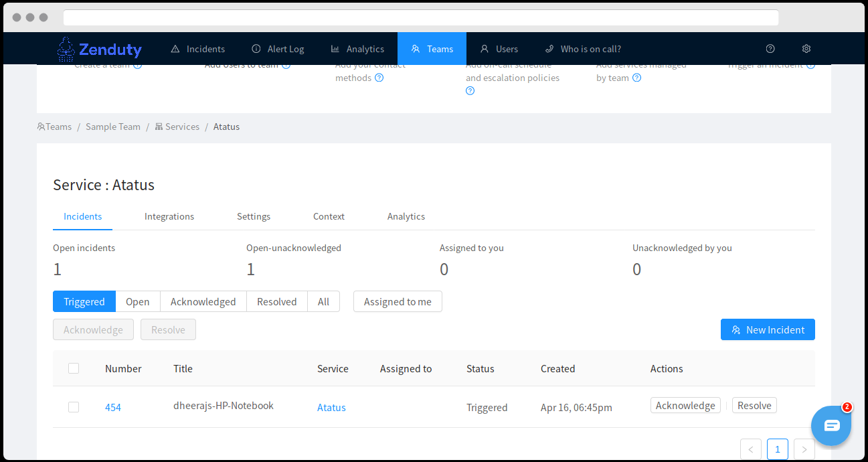Filter incidents by Resolved
The width and height of the screenshot is (868, 462).
pyautogui.click(x=277, y=301)
